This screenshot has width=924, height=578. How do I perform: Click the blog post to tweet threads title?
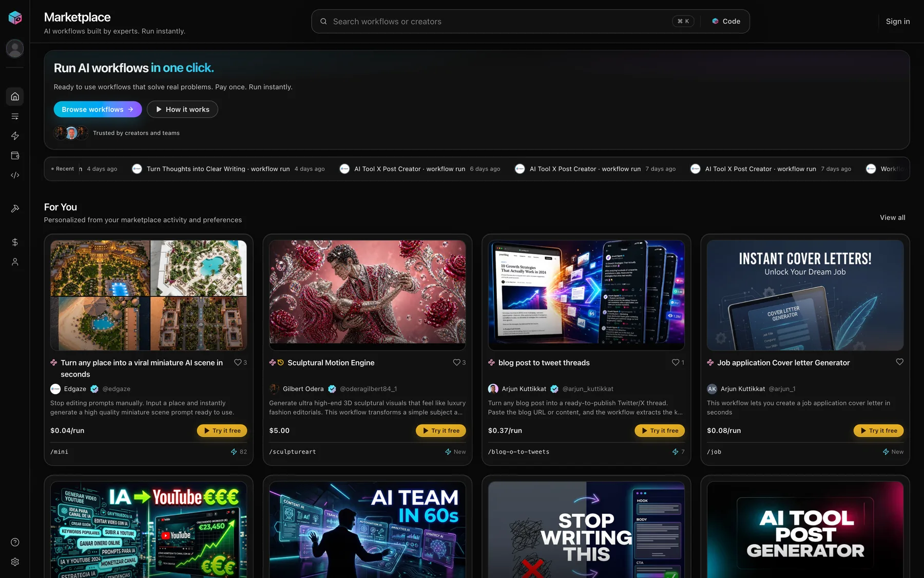click(x=544, y=363)
